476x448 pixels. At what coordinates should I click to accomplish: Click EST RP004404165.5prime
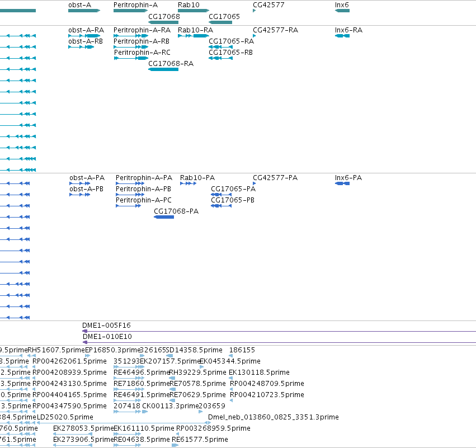tap(69, 395)
